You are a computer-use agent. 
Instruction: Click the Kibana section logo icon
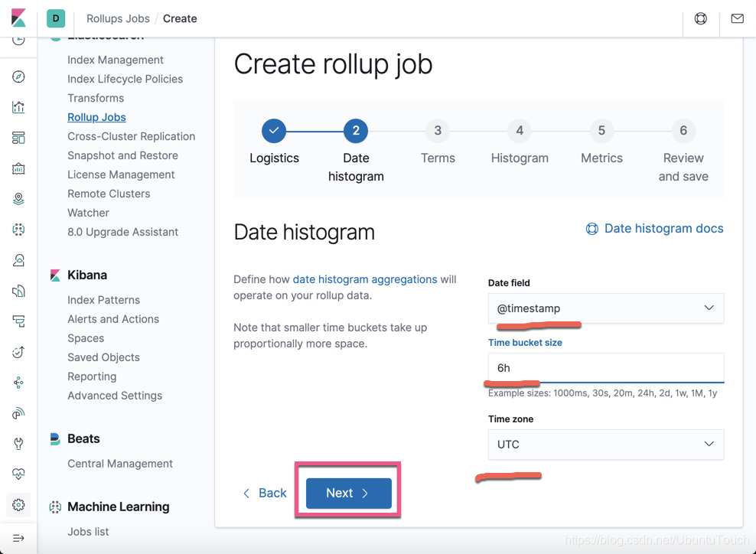coord(55,275)
